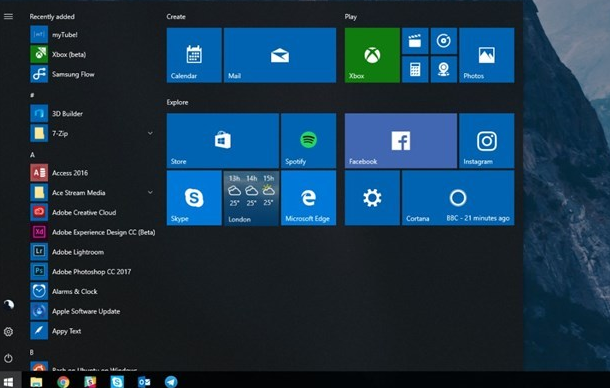Screen dimensions: 610x388
Task: Launch the Skype tile
Action: click(x=194, y=198)
